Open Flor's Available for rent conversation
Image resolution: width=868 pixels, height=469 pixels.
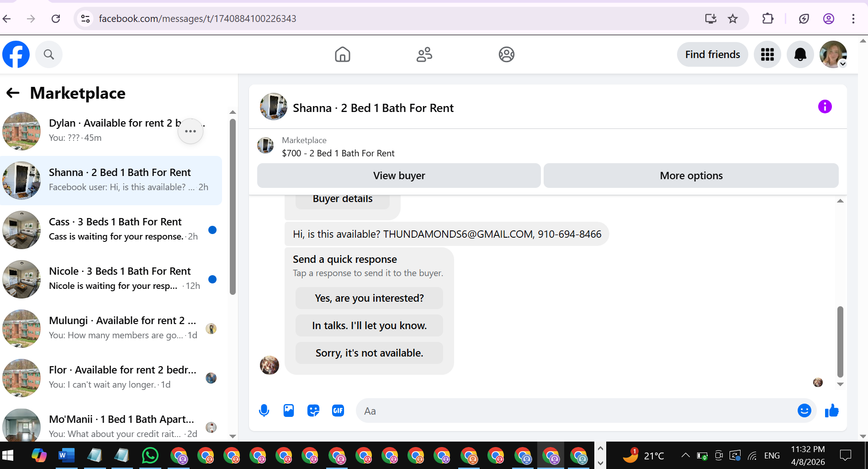(x=111, y=378)
